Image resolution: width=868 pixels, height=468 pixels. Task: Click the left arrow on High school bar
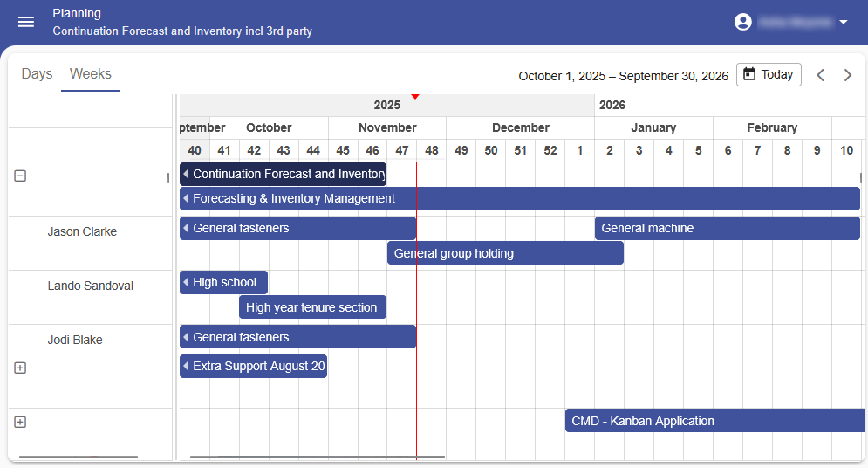point(186,283)
